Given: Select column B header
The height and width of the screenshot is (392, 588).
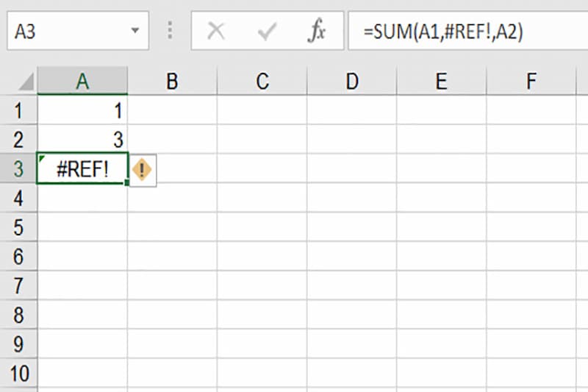Looking at the screenshot, I should click(x=172, y=82).
